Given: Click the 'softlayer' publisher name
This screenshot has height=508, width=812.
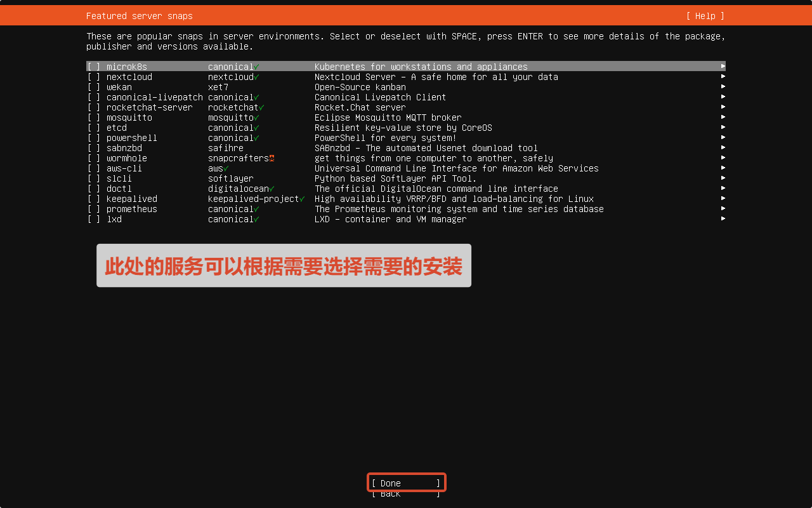Looking at the screenshot, I should 231,178.
